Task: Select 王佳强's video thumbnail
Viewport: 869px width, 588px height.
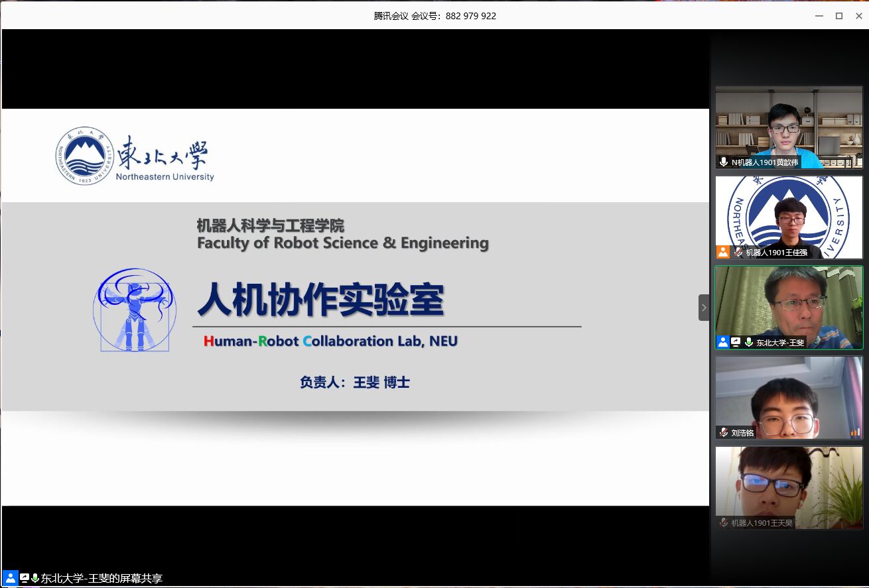Action: 789,215
